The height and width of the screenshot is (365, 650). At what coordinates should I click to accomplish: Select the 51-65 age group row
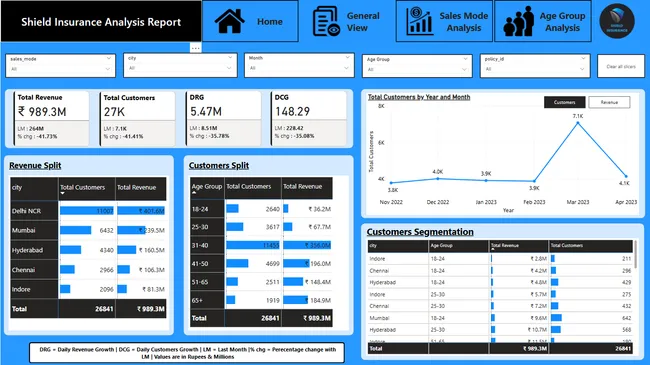[x=261, y=282]
